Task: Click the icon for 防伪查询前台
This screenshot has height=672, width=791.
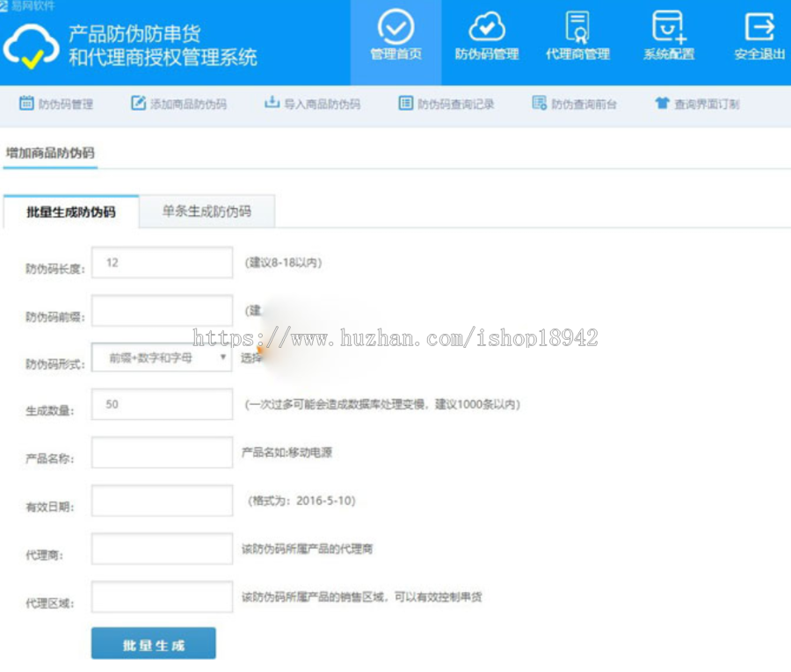Action: click(540, 103)
